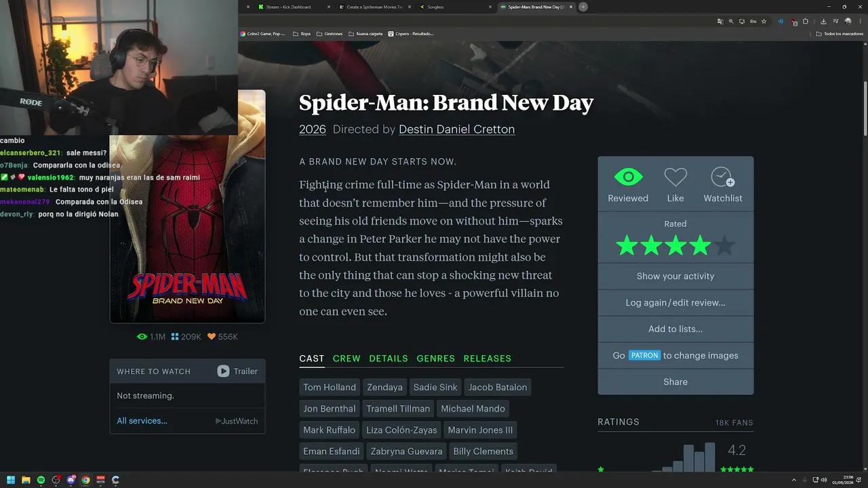
Task: Open Chrome three-dot menu
Action: pyautogui.click(x=859, y=22)
